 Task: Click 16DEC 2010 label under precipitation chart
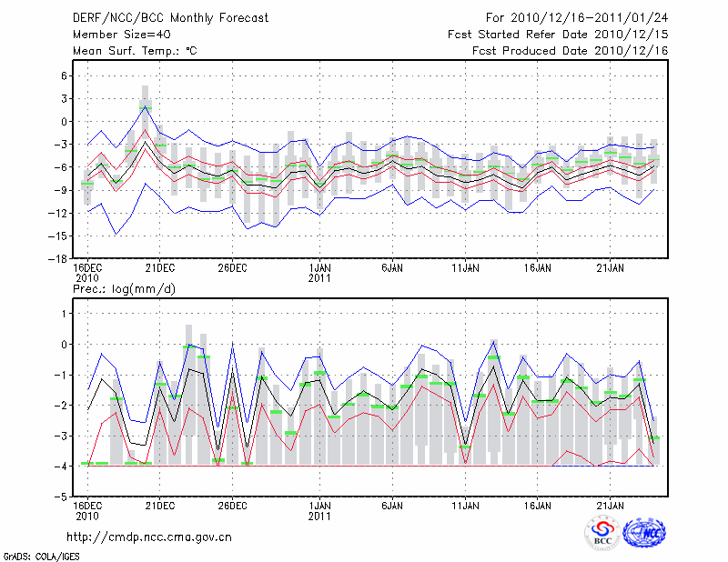tap(87, 510)
